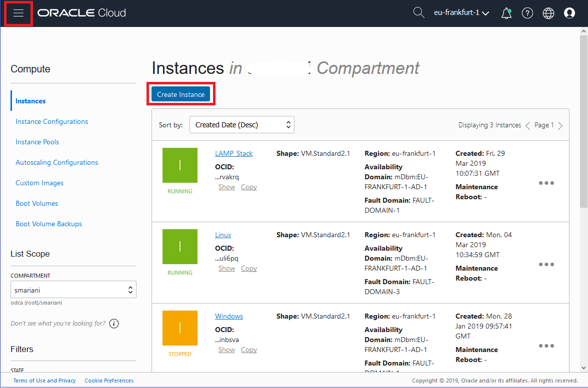Show full OCID for LAMP_Stack
Viewport: 588px width, 388px height.
(x=226, y=187)
